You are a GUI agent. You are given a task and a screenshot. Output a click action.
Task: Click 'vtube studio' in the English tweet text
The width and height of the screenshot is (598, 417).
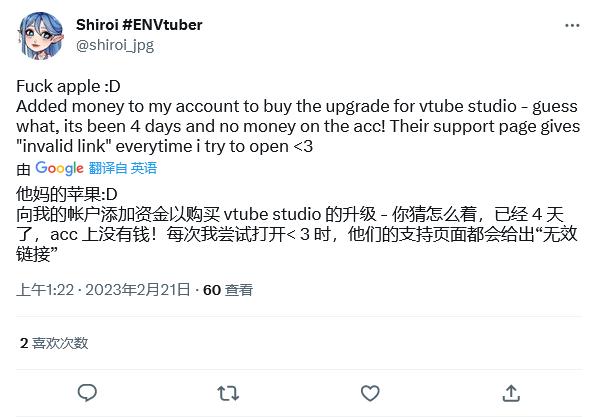click(468, 106)
